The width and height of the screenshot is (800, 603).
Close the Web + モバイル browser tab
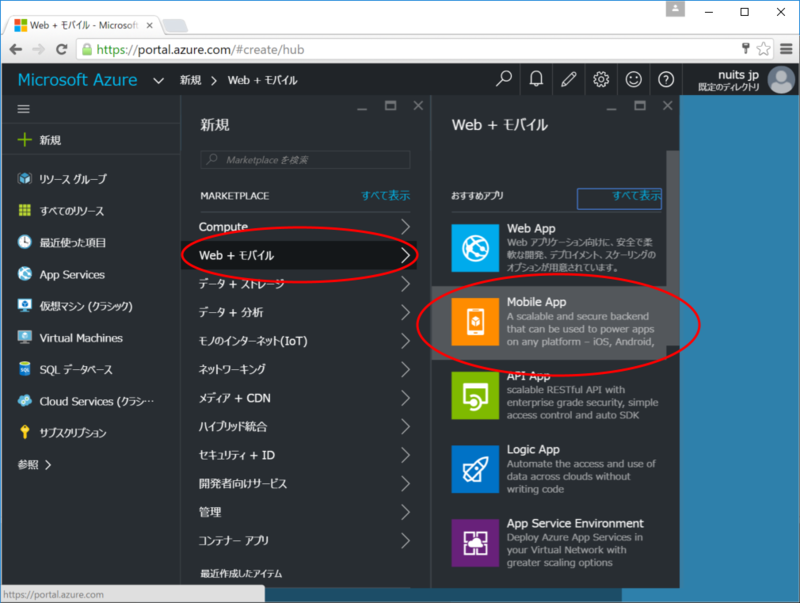149,25
